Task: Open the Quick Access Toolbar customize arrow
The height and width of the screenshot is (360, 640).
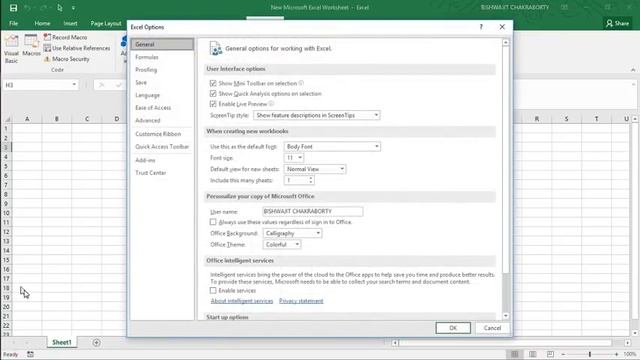Action: 73,8
